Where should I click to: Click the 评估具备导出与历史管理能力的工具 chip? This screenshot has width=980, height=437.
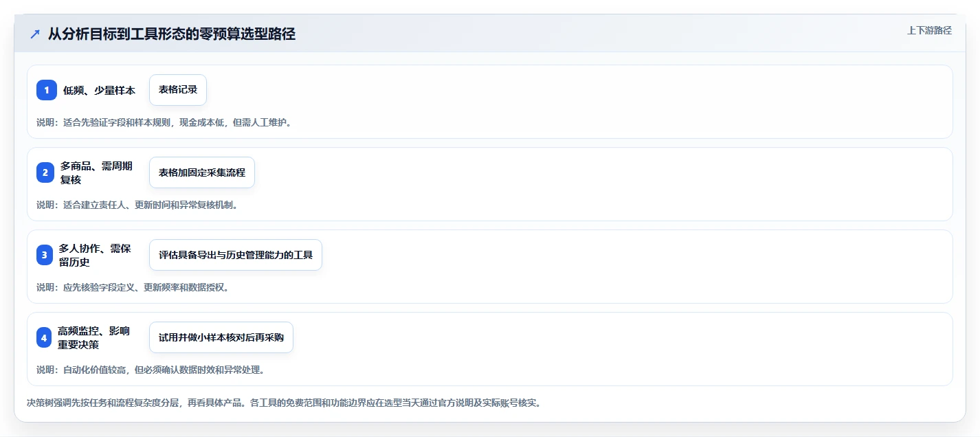coord(236,255)
